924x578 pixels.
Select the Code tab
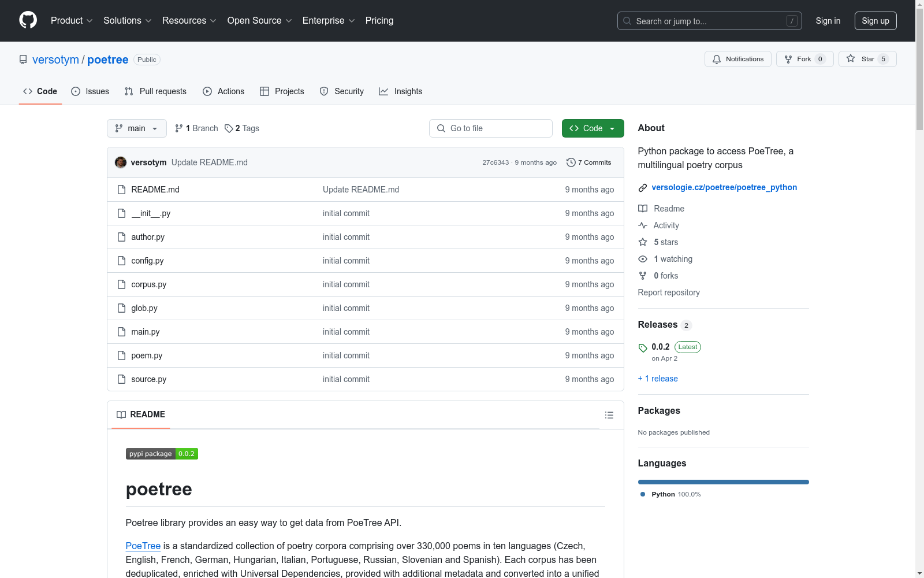[x=40, y=91]
